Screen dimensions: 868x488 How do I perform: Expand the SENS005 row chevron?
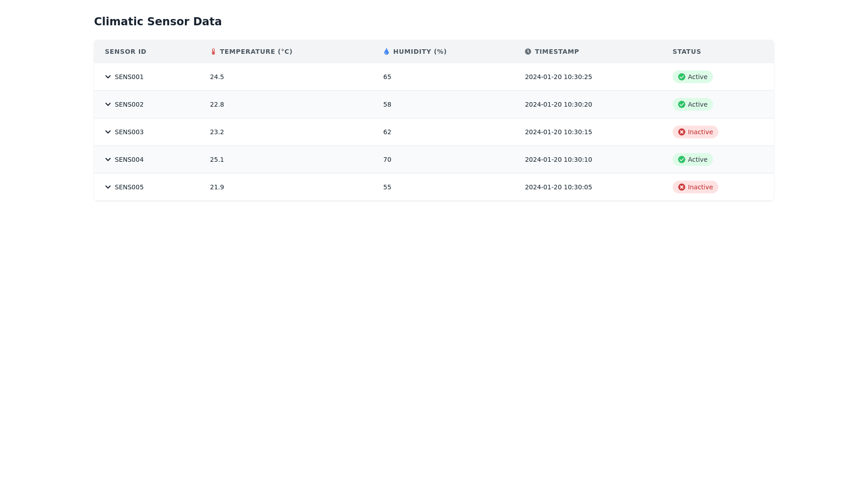click(x=108, y=187)
